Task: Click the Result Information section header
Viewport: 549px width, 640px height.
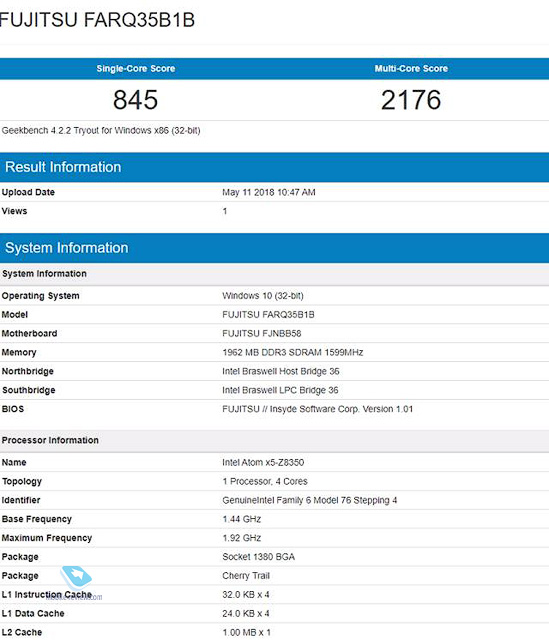Action: (x=274, y=167)
